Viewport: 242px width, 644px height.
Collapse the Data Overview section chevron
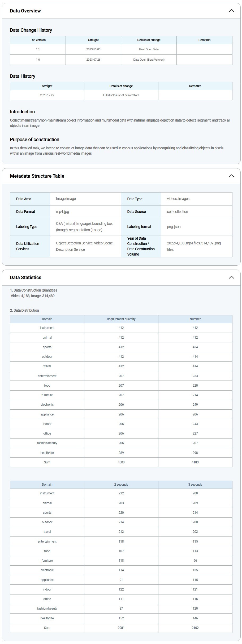click(231, 11)
